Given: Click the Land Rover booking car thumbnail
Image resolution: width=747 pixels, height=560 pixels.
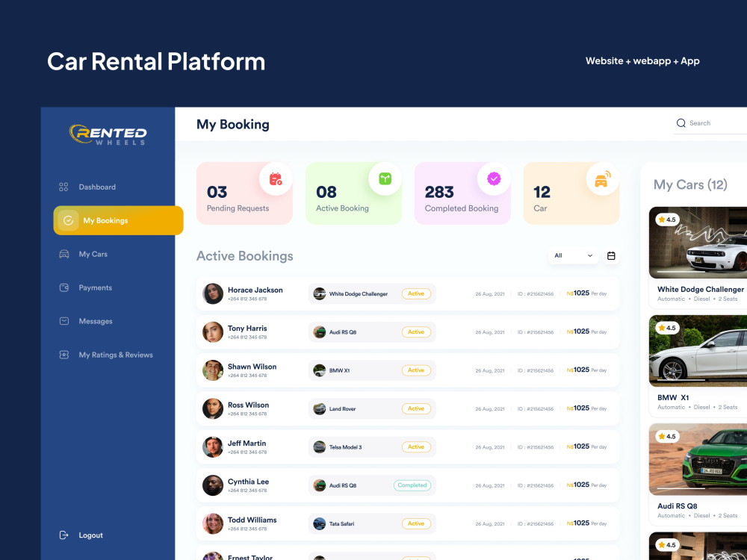Looking at the screenshot, I should point(319,408).
